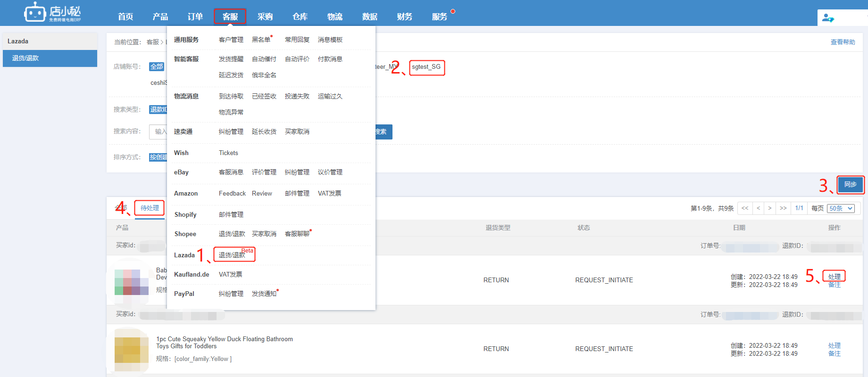Select 已经签收 under 物流消息
The image size is (868, 377).
264,96
